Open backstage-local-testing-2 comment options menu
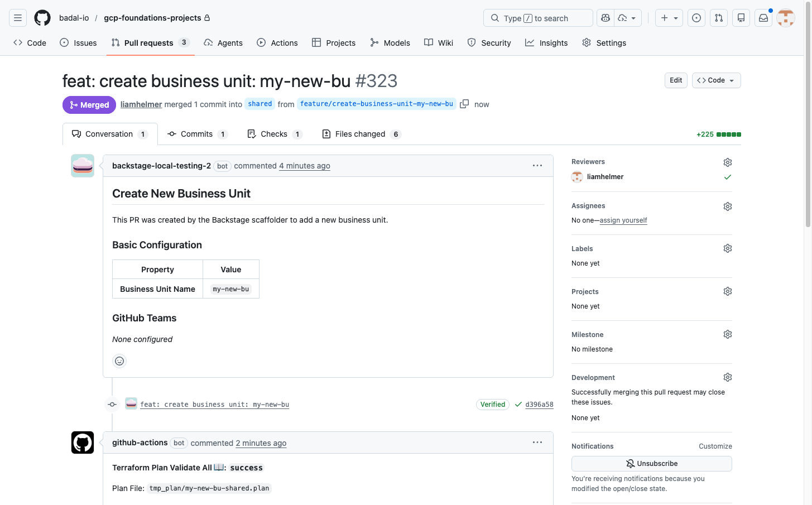The height and width of the screenshot is (505, 812). [537, 166]
